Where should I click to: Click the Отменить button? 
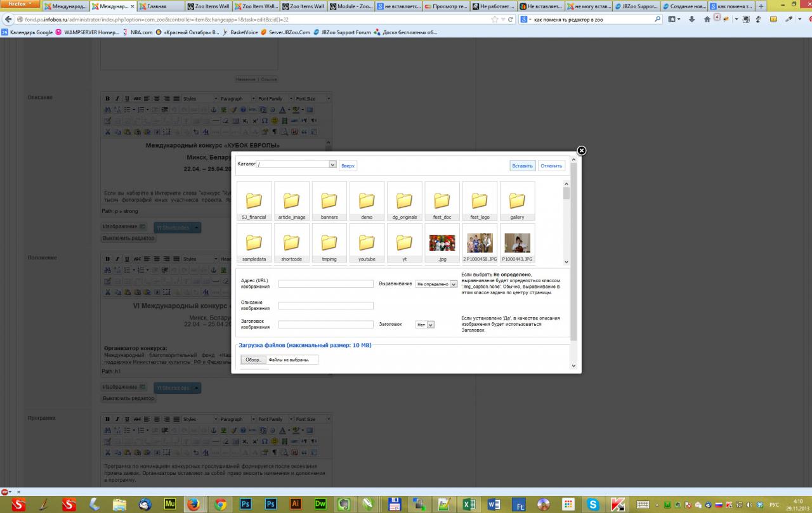551,166
